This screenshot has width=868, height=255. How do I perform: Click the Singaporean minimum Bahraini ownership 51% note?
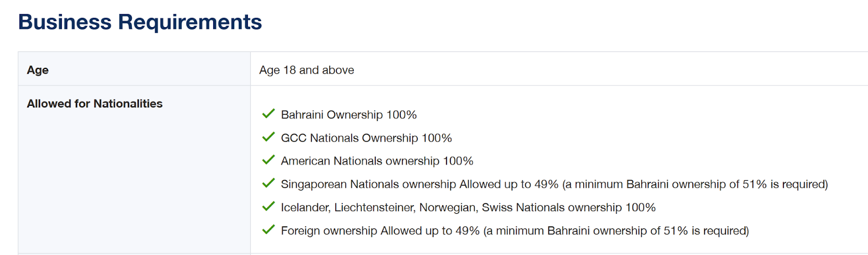coord(695,184)
